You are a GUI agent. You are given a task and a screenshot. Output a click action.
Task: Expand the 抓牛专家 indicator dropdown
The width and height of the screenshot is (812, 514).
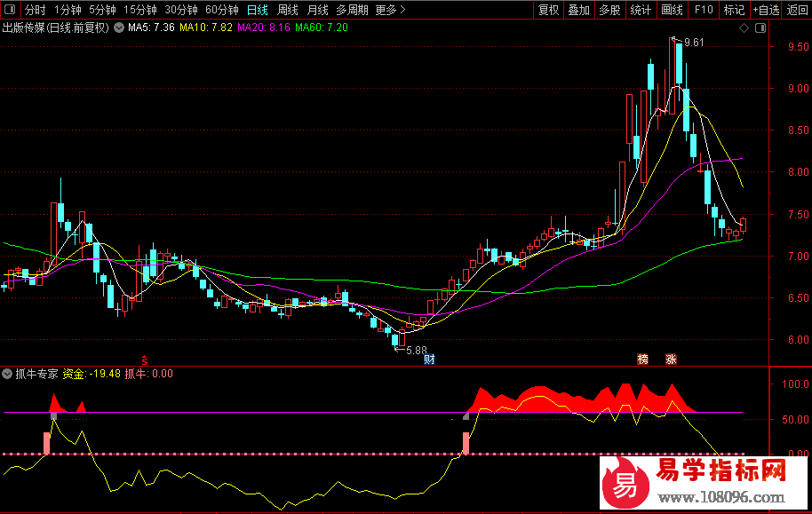pyautogui.click(x=7, y=374)
